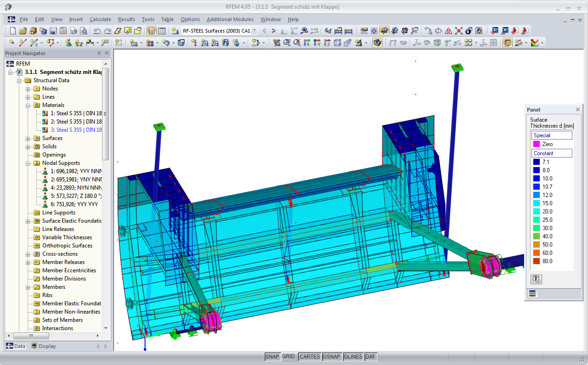Image resolution: width=588 pixels, height=365 pixels.
Task: Click the view in X direction icon
Action: point(306,43)
